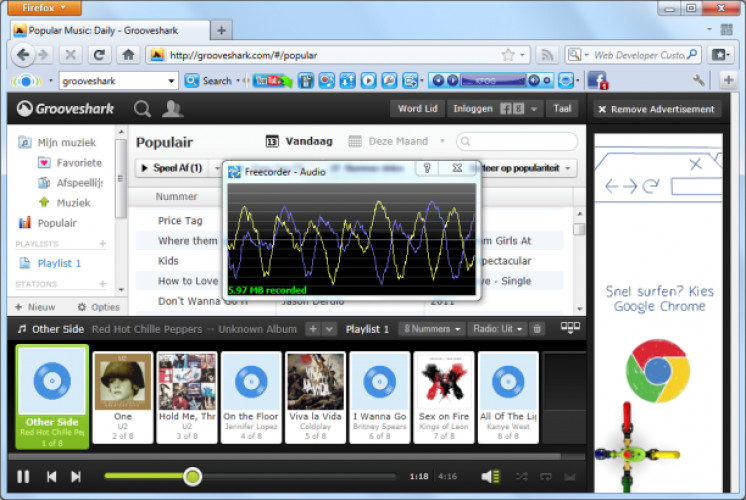Viewport: 746px width, 500px height.
Task: Click the YouTube toolbar icon
Action: click(x=272, y=80)
